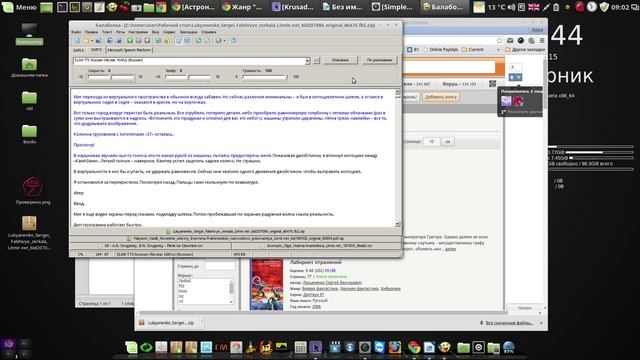The width and height of the screenshot is (640, 360).
Task: Switch to the Жанр Chrome window in the panel
Action: [243, 7]
